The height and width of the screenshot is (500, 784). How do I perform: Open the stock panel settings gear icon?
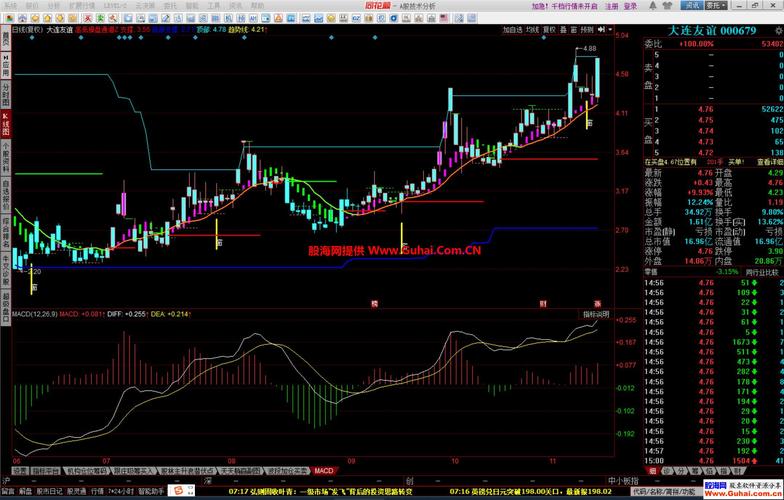pyautogui.click(x=778, y=30)
